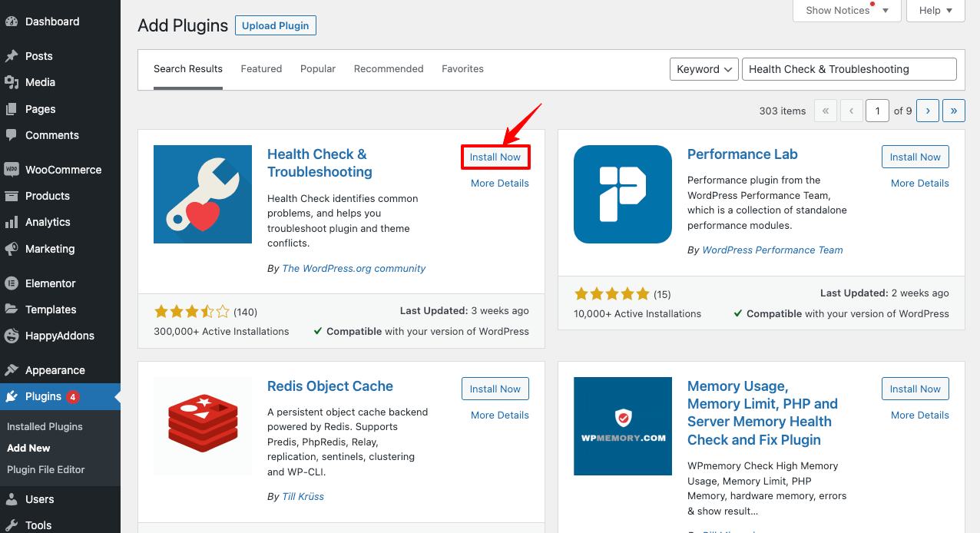Click the Products box icon
This screenshot has height=533, width=980.
pos(12,196)
